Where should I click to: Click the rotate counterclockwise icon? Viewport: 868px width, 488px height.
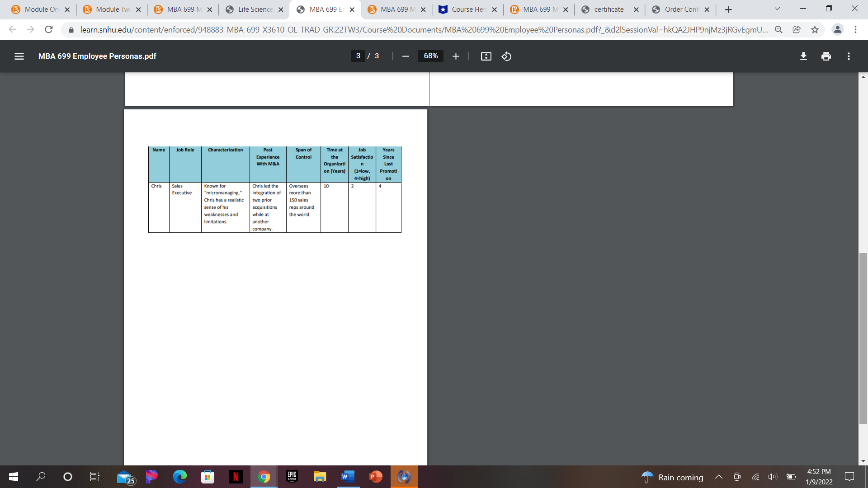point(506,56)
